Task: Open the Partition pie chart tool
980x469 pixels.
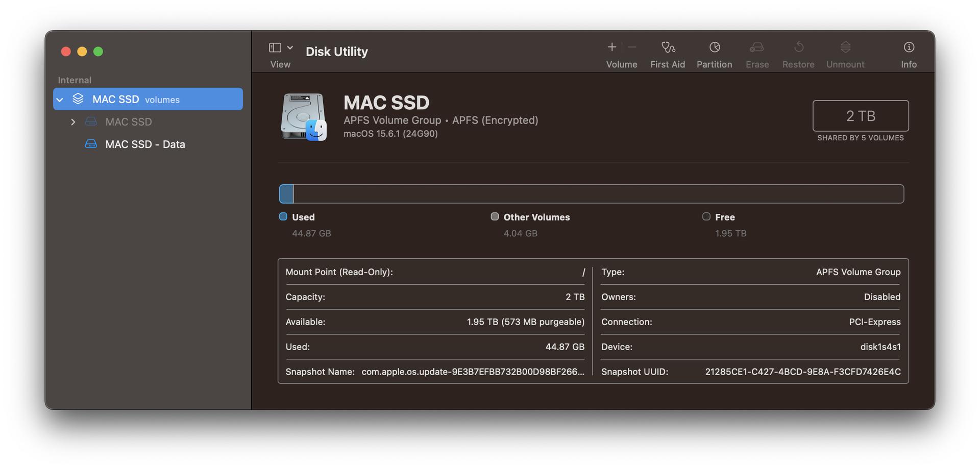Action: (x=714, y=47)
